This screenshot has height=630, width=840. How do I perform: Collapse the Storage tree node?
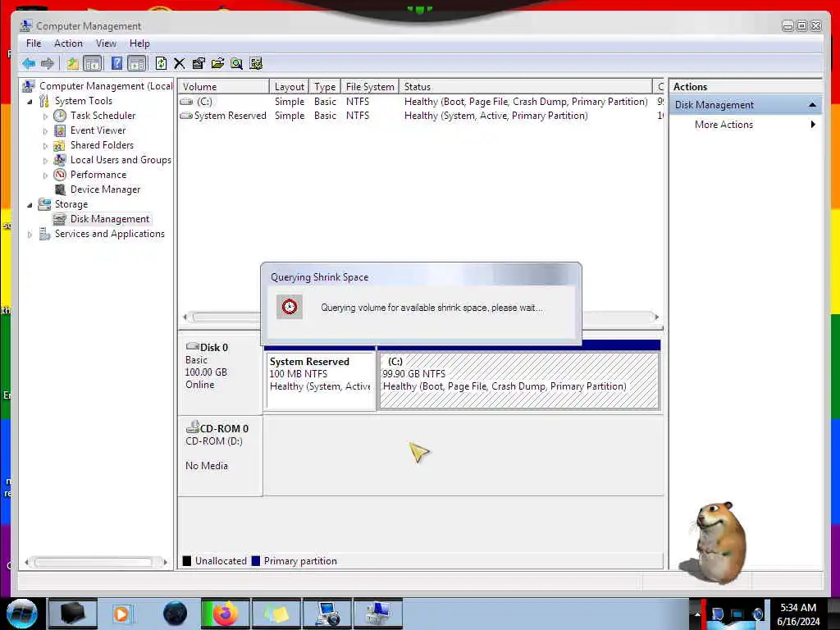pos(30,204)
